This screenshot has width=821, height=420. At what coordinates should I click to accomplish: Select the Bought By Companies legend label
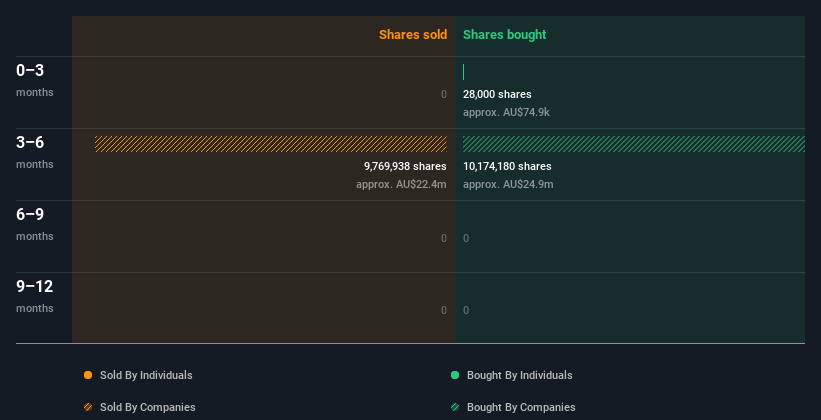(x=521, y=407)
